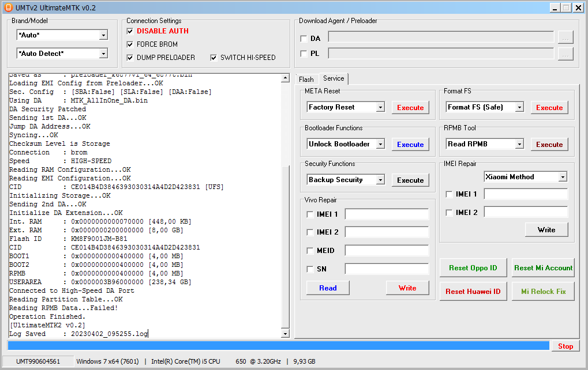Toggle the SWITCH HI-SPEED checkbox
This screenshot has width=588, height=370.
[214, 58]
